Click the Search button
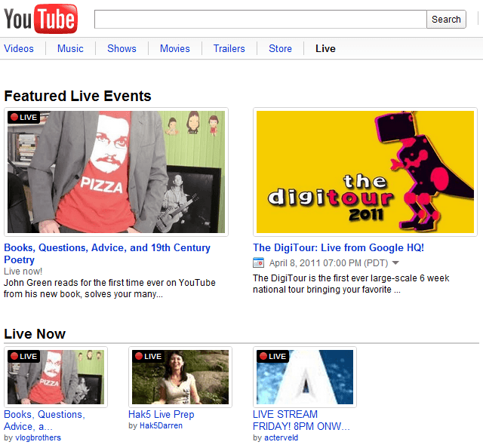Viewport: 483px width, 448px height. tap(446, 20)
